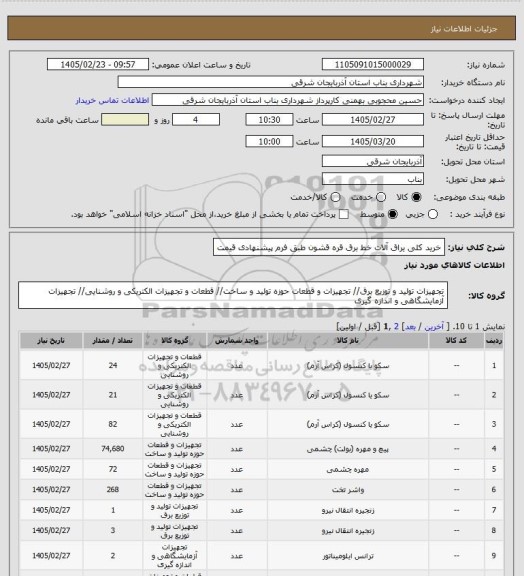Click the yellow remaining hours field
The image size is (524, 576).
click(x=125, y=120)
